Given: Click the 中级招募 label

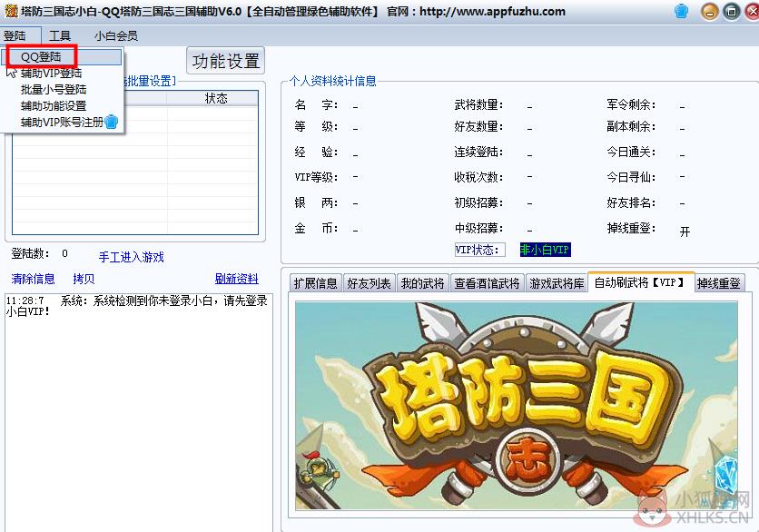Looking at the screenshot, I should coord(478,228).
